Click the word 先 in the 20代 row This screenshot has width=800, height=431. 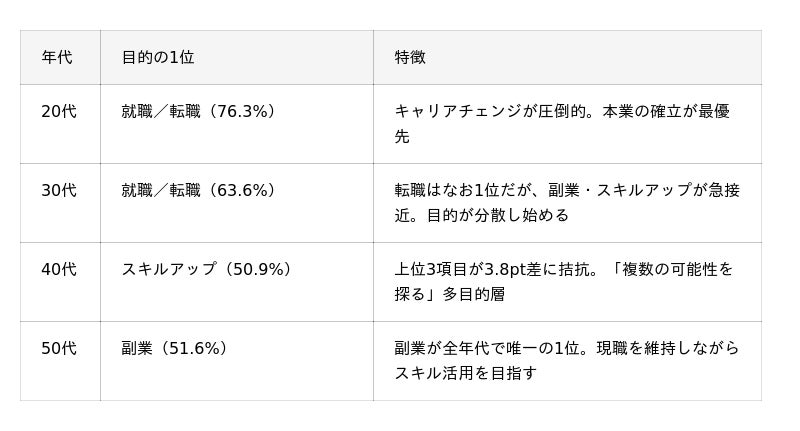402,137
